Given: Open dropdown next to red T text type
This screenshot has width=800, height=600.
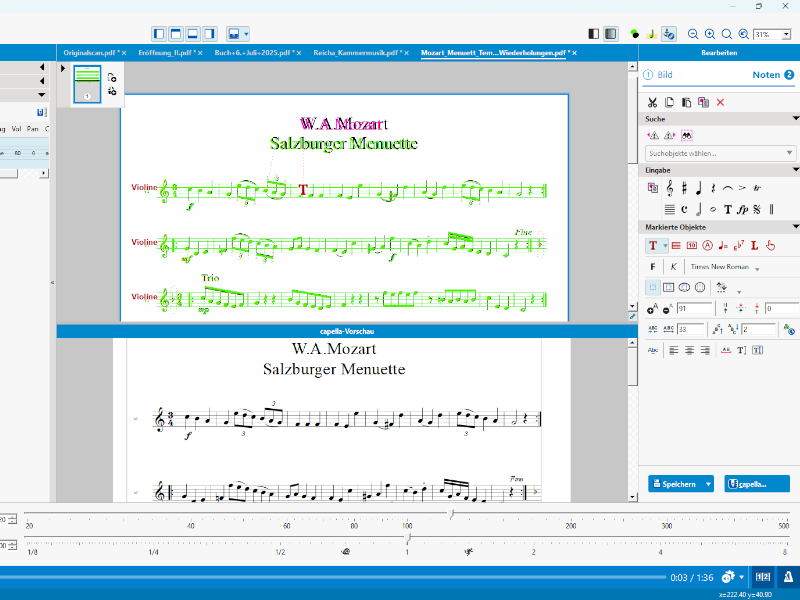Looking at the screenshot, I should 665,246.
